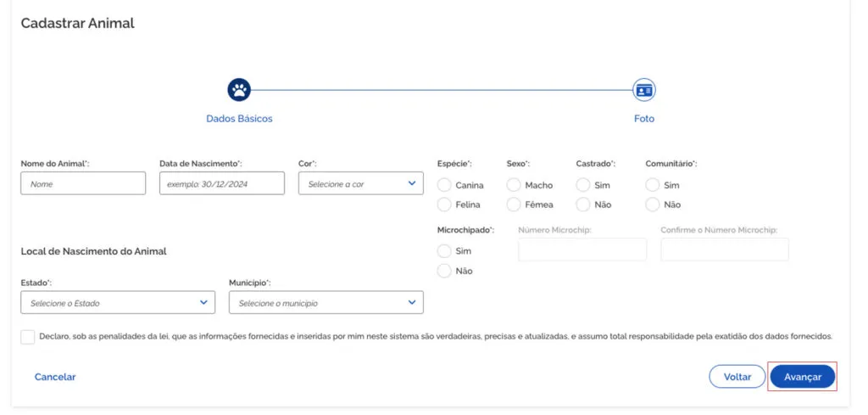Click the Voltar button
The height and width of the screenshot is (415, 868).
tap(737, 377)
